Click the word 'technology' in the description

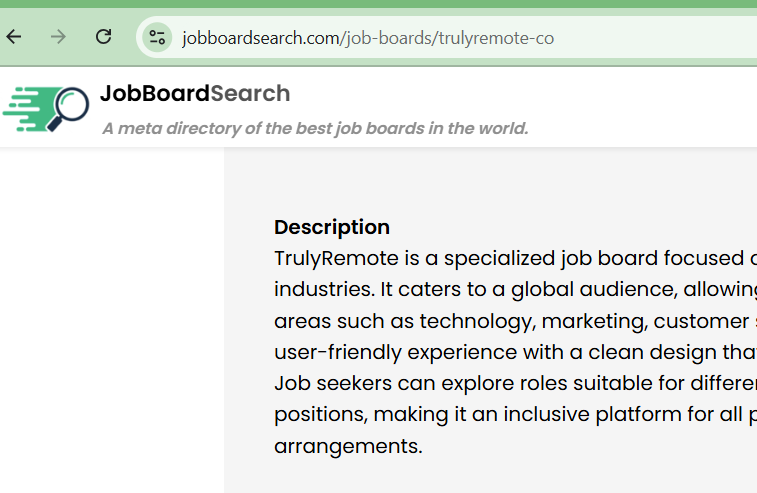click(x=470, y=321)
